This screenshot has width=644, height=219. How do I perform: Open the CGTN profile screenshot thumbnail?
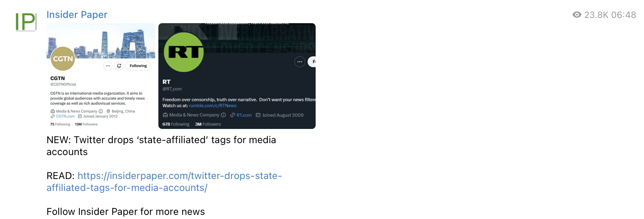(x=101, y=76)
